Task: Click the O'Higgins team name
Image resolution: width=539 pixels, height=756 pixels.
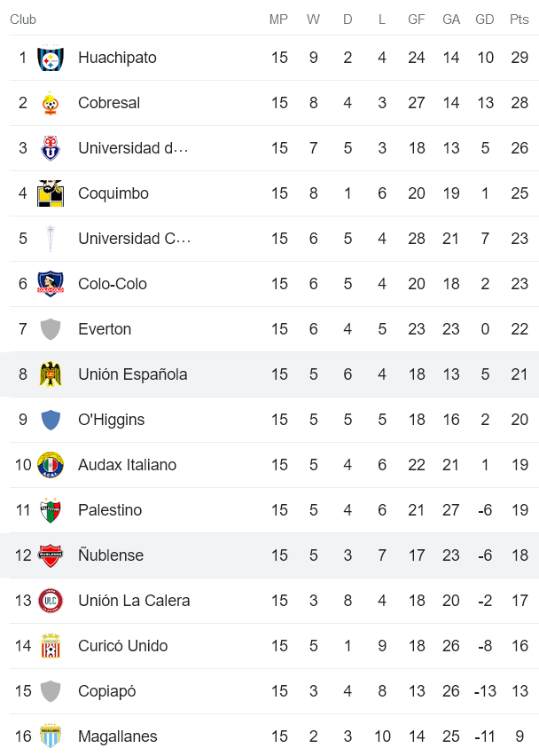Action: tap(109, 419)
